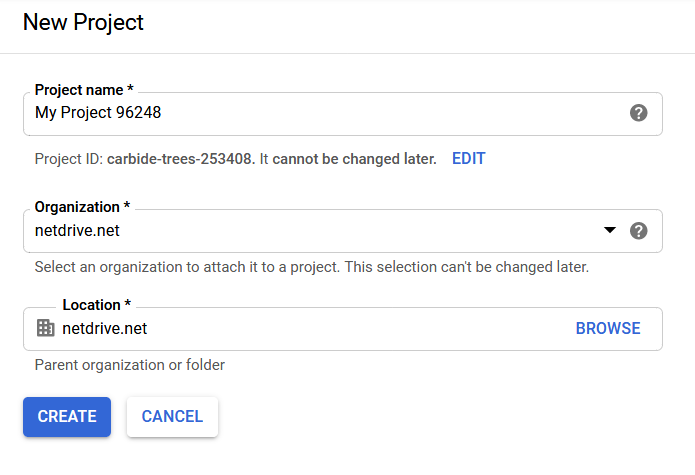Click the Organization help question mark icon
695x475 pixels.
pos(639,231)
